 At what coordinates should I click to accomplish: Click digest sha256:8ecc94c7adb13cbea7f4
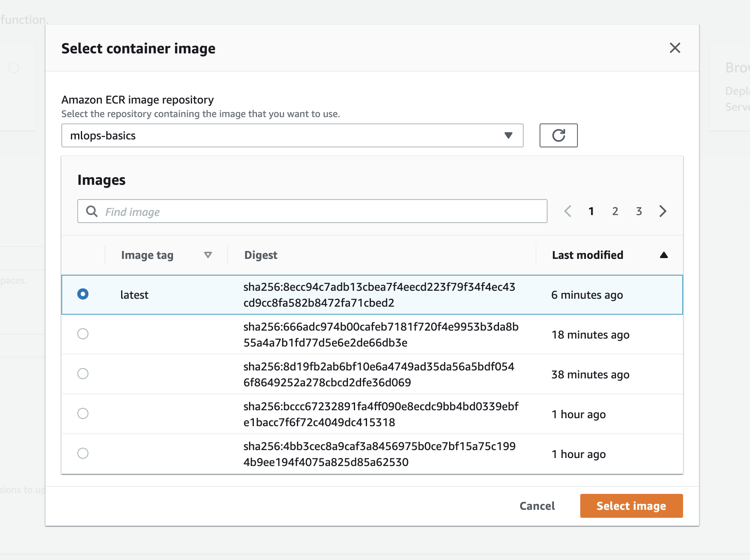[379, 295]
